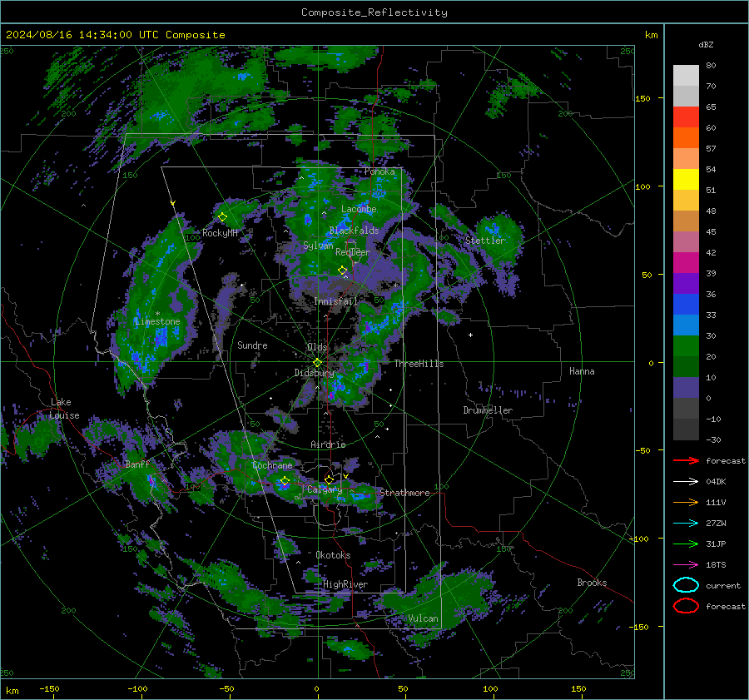The height and width of the screenshot is (700, 749).
Task: Click the cyan 27ZW arrow in the legend
Action: [x=686, y=524]
